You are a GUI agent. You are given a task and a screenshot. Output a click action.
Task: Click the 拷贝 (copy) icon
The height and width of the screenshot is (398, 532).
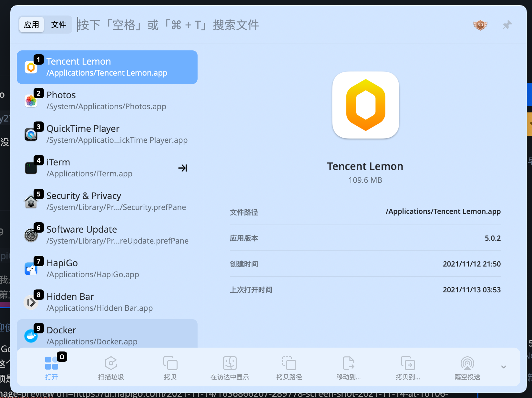tap(170, 363)
